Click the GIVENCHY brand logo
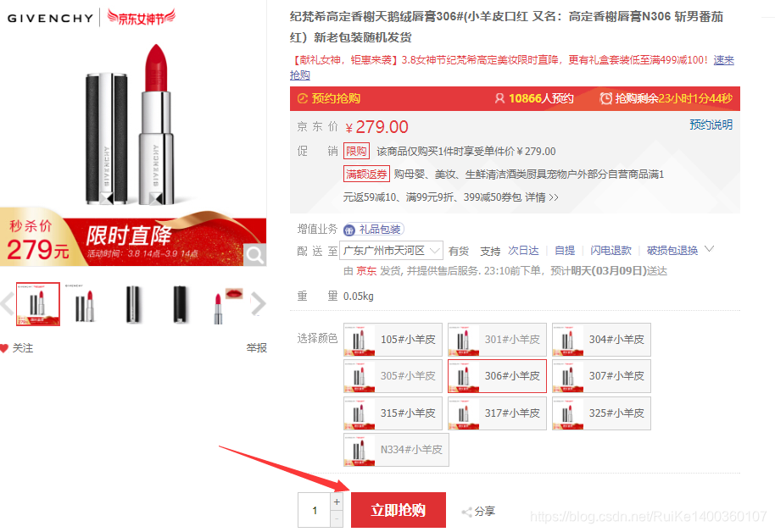 click(x=50, y=19)
